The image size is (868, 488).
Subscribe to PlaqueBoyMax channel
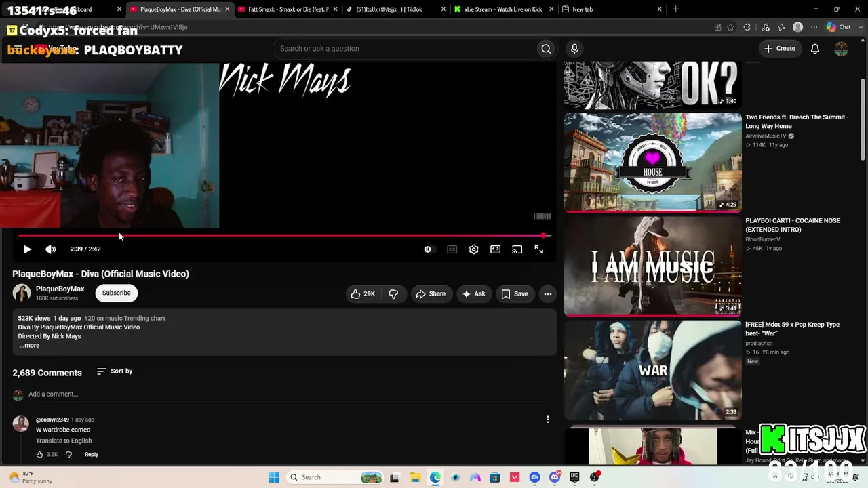tap(117, 293)
